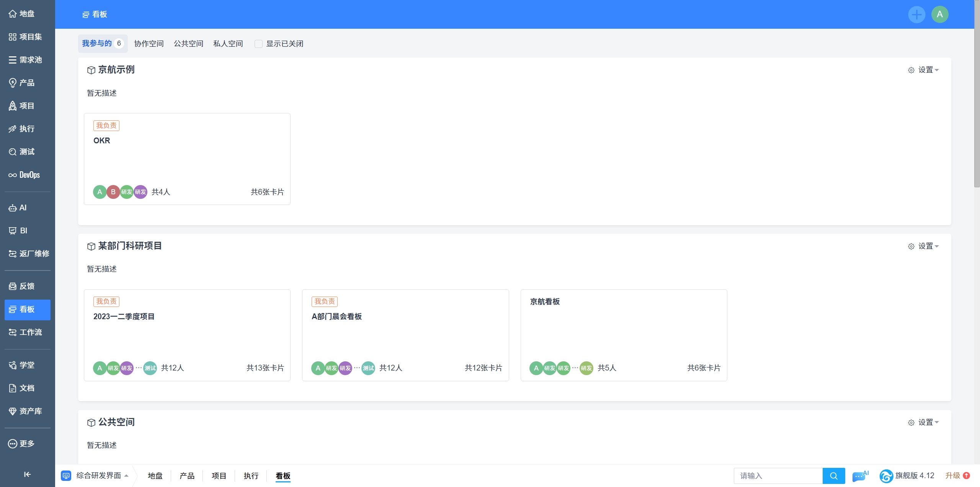
Task: Focus the 请输入 search field
Action: click(778, 476)
